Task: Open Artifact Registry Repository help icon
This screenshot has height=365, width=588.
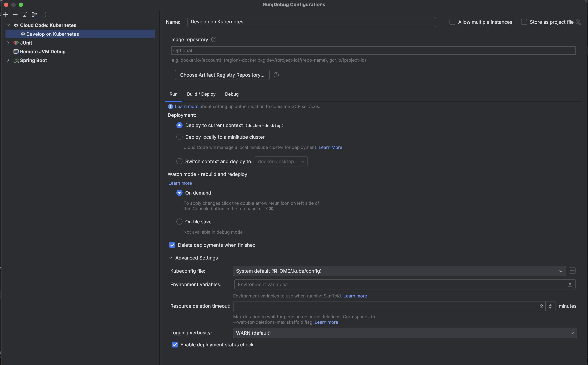Action: [x=276, y=75]
